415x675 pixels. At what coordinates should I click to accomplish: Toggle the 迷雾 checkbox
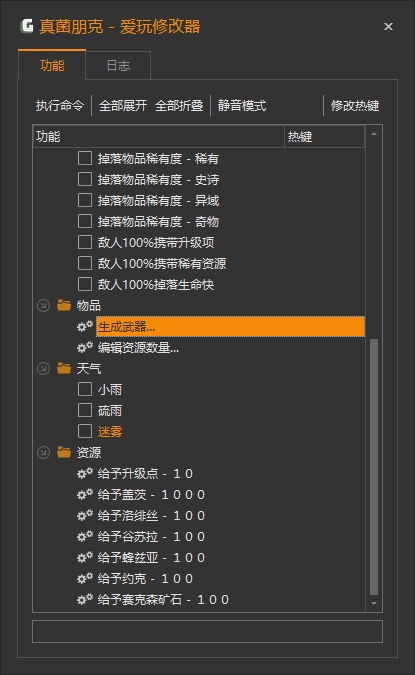click(x=85, y=431)
